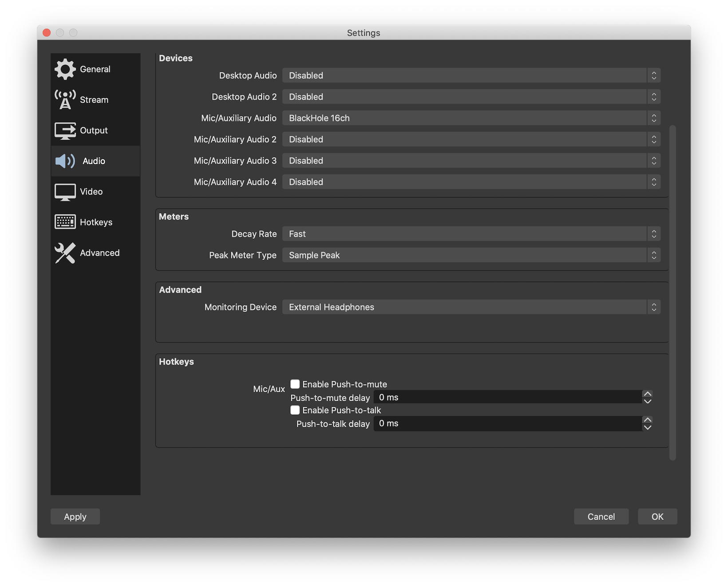Close the Settings window
Screen dimensions: 728x587
coord(47,32)
